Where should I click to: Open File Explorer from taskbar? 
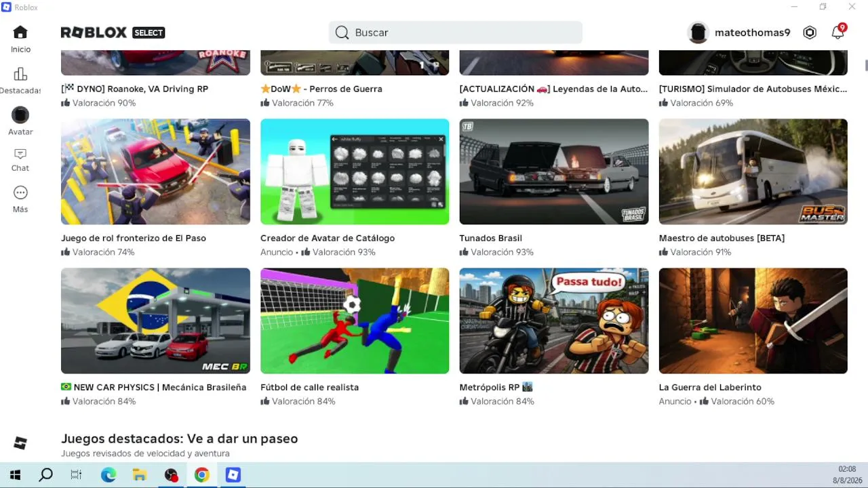coord(140,475)
